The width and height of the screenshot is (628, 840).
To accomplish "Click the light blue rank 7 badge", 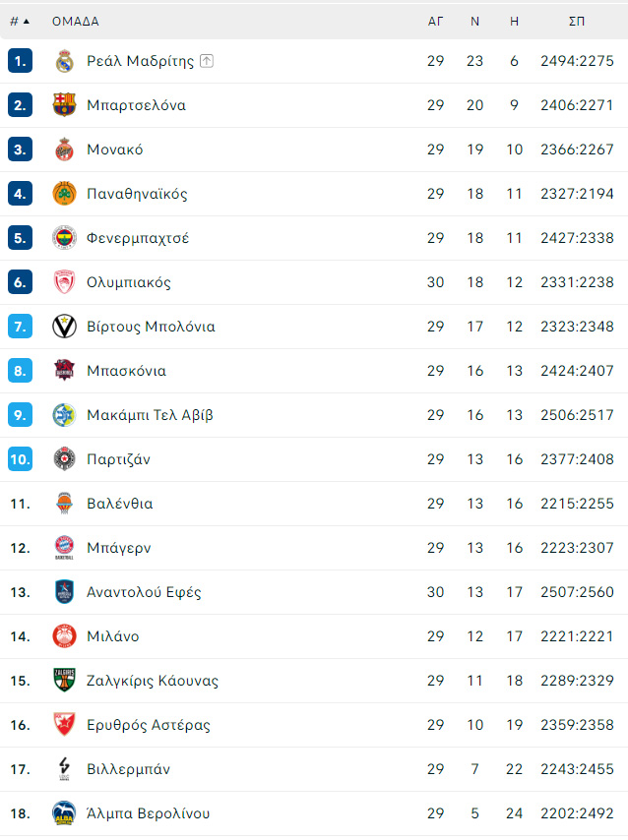I will [x=20, y=327].
